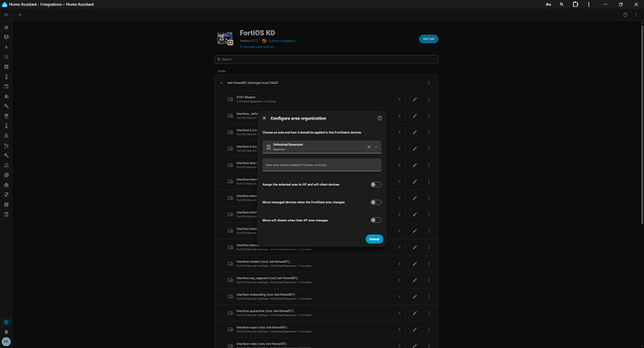Click the zoom magnifier icon in title bar
The width and height of the screenshot is (644, 348).
click(x=562, y=5)
